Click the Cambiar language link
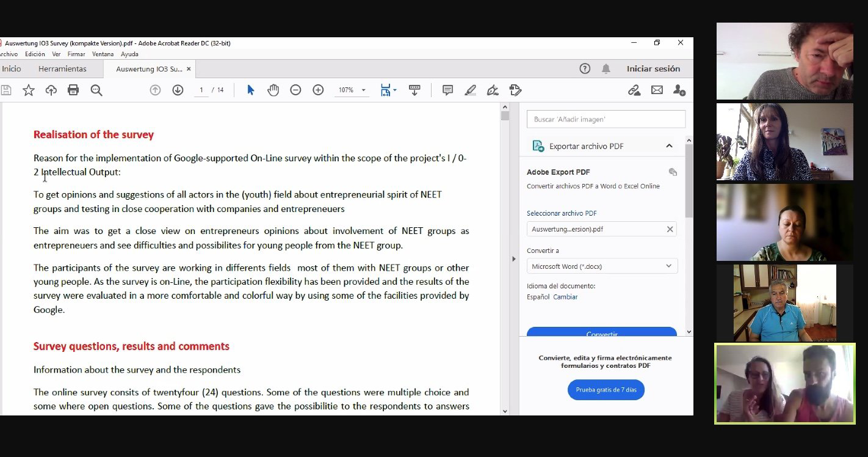The image size is (868, 457). pos(565,297)
